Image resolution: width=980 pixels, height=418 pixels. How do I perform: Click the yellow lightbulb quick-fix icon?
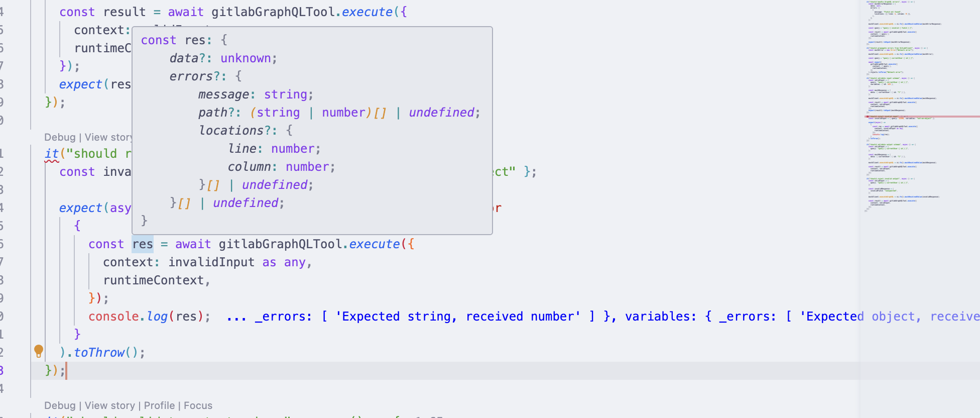(x=39, y=351)
